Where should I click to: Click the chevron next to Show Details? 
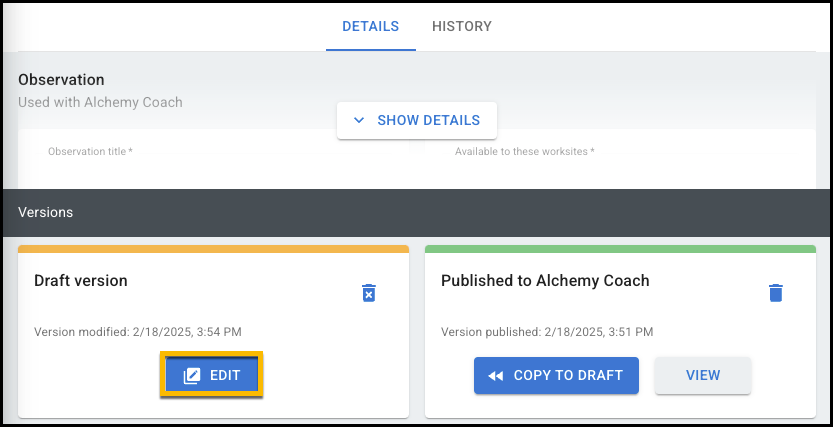(359, 121)
